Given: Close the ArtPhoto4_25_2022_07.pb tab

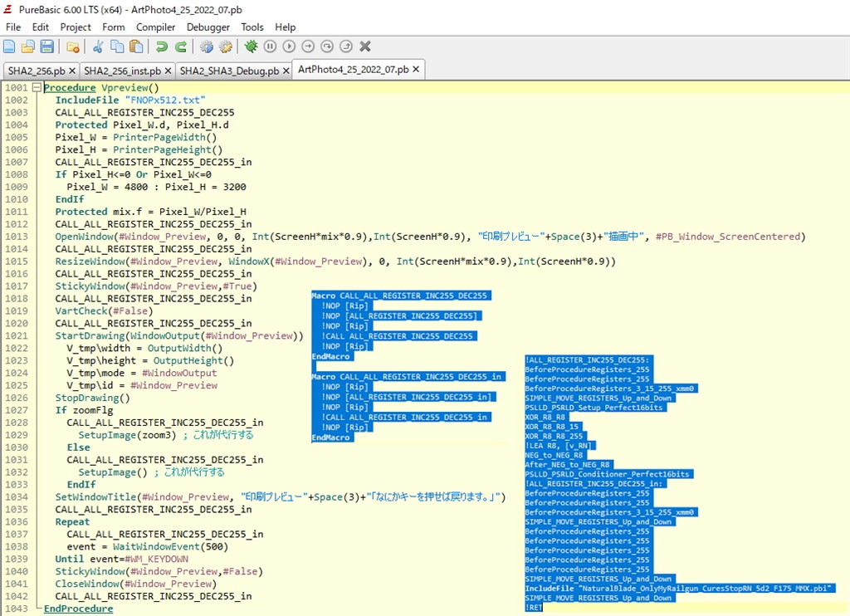Looking at the screenshot, I should 417,69.
